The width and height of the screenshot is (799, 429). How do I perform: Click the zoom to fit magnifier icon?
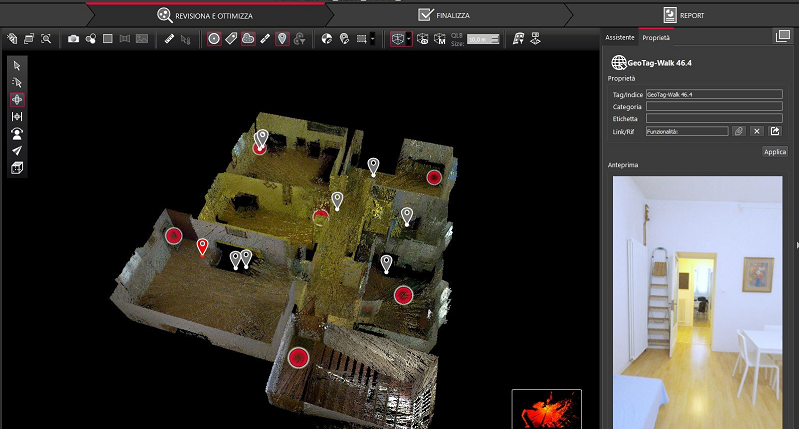tap(46, 39)
